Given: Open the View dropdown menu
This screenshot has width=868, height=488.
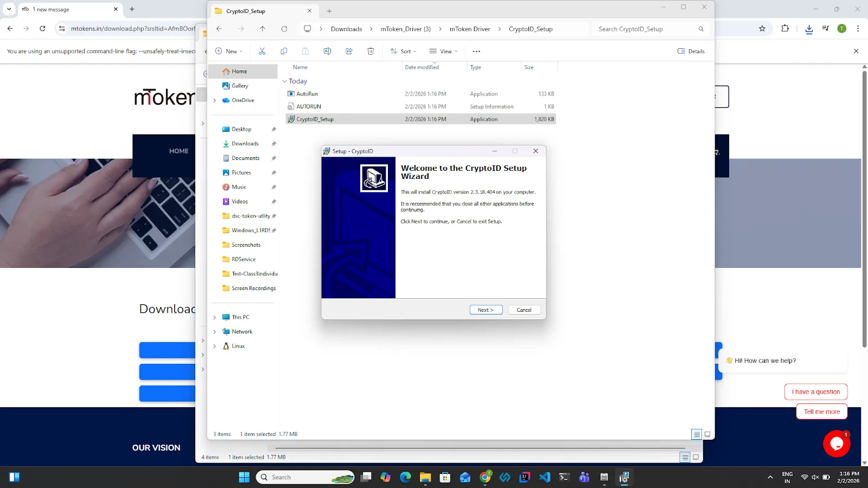Looking at the screenshot, I should pyautogui.click(x=444, y=51).
